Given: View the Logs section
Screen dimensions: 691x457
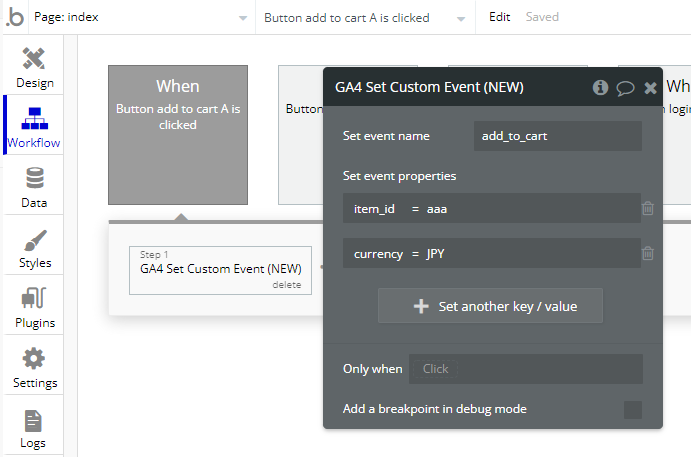Looking at the screenshot, I should point(33,427).
